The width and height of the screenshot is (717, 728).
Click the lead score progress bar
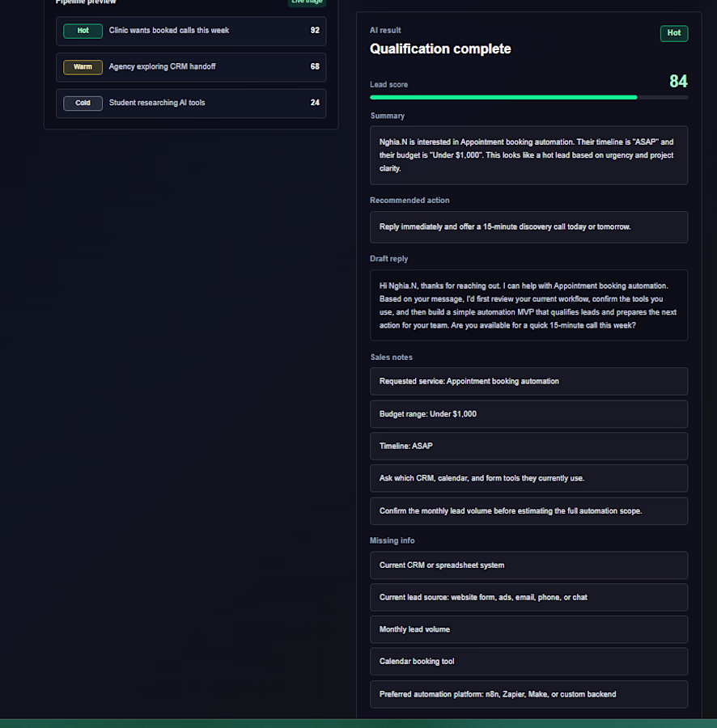[x=528, y=98]
